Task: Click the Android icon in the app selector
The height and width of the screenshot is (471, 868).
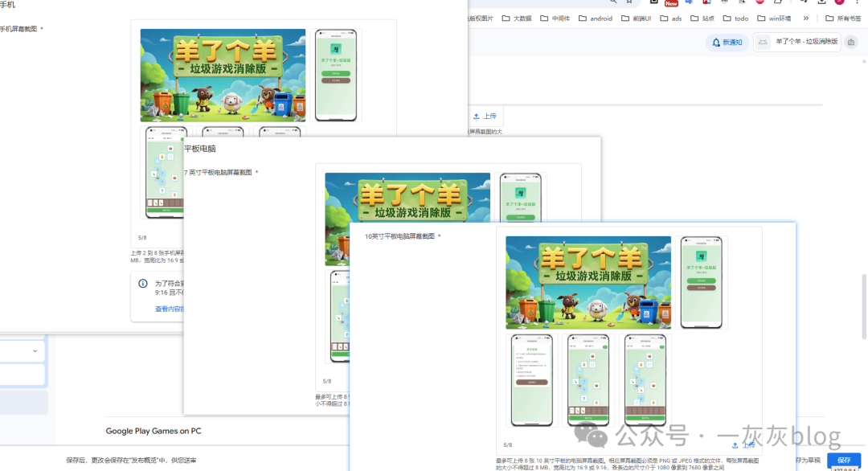Action: 763,42
